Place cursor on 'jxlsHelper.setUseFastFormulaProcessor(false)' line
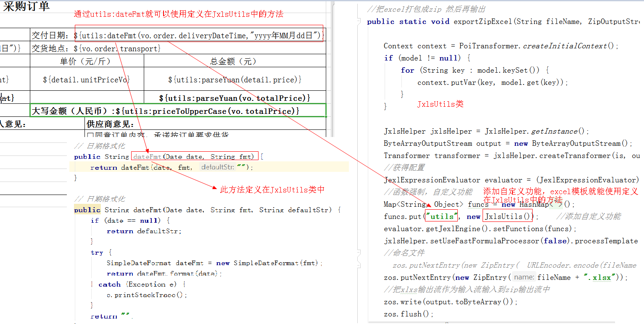This screenshot has width=644, height=324. pos(511,241)
